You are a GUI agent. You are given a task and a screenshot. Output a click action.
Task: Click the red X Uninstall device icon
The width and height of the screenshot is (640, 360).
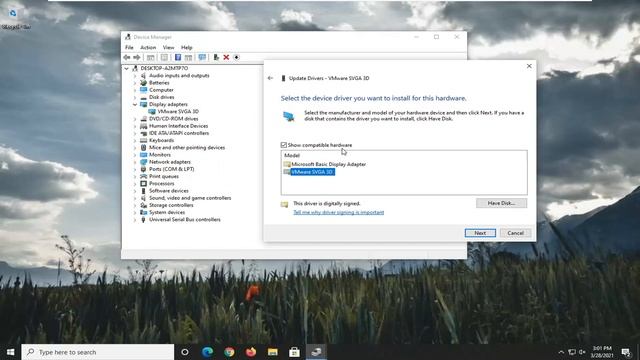(x=226, y=58)
